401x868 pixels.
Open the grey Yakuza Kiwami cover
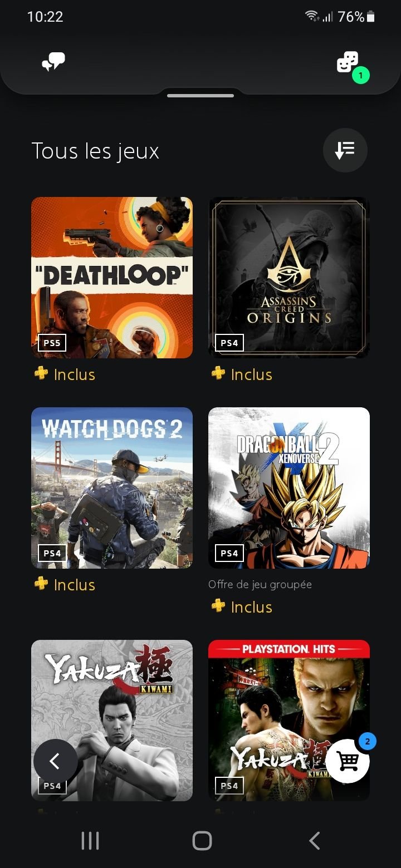click(112, 721)
